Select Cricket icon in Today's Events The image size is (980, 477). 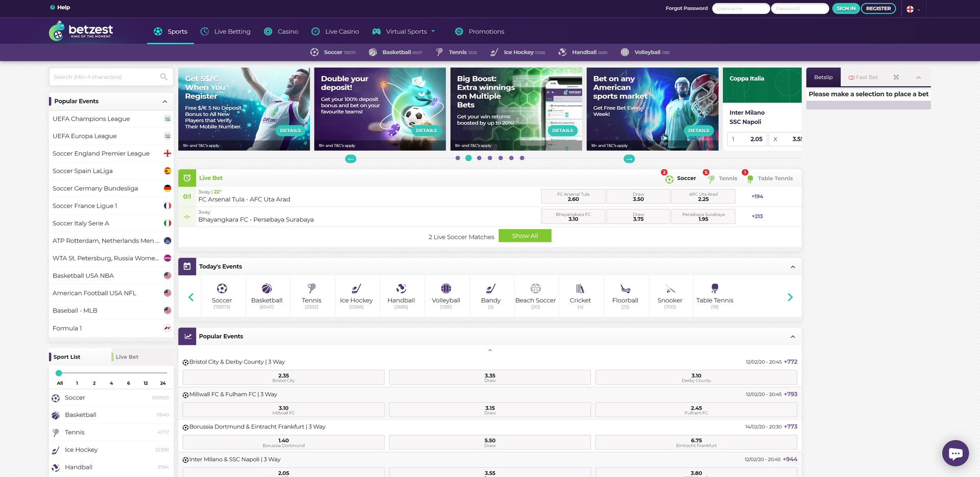click(580, 288)
